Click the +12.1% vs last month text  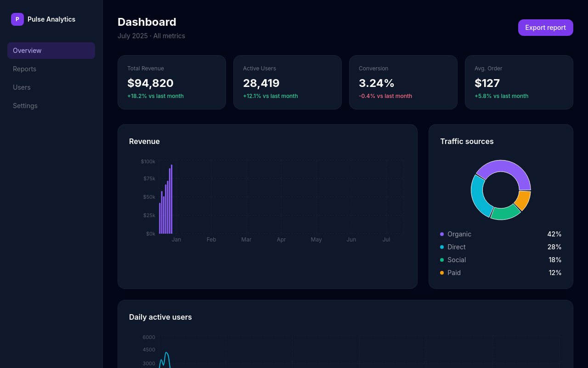coord(271,96)
